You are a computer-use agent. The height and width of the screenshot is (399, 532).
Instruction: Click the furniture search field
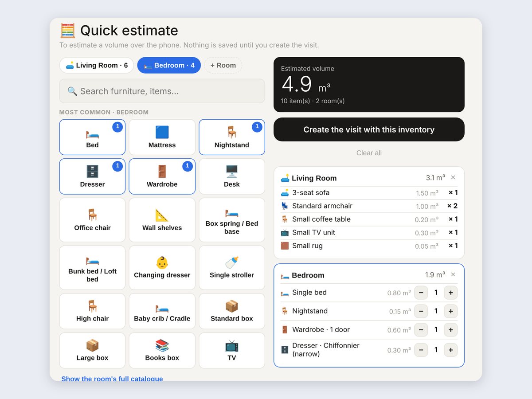click(x=162, y=91)
